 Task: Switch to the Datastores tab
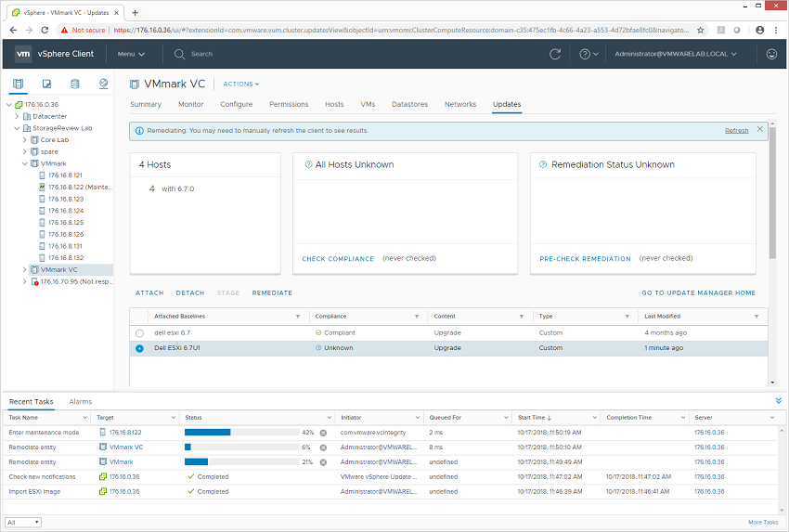(409, 104)
